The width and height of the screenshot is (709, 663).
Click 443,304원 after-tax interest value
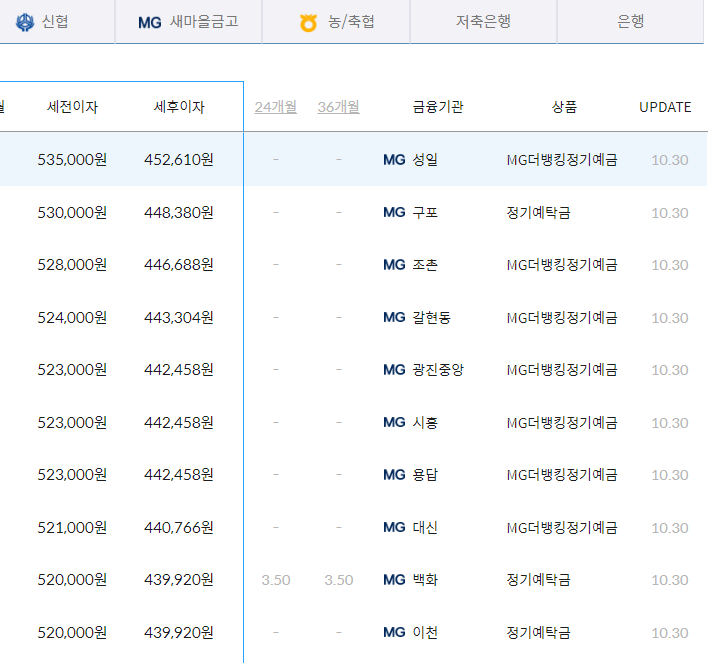[179, 317]
